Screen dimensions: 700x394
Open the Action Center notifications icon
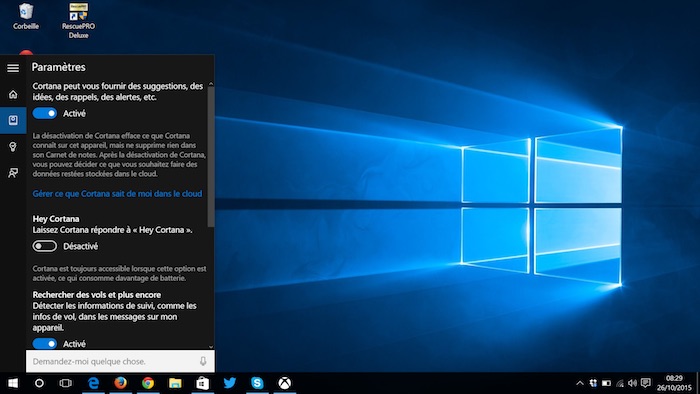[646, 383]
